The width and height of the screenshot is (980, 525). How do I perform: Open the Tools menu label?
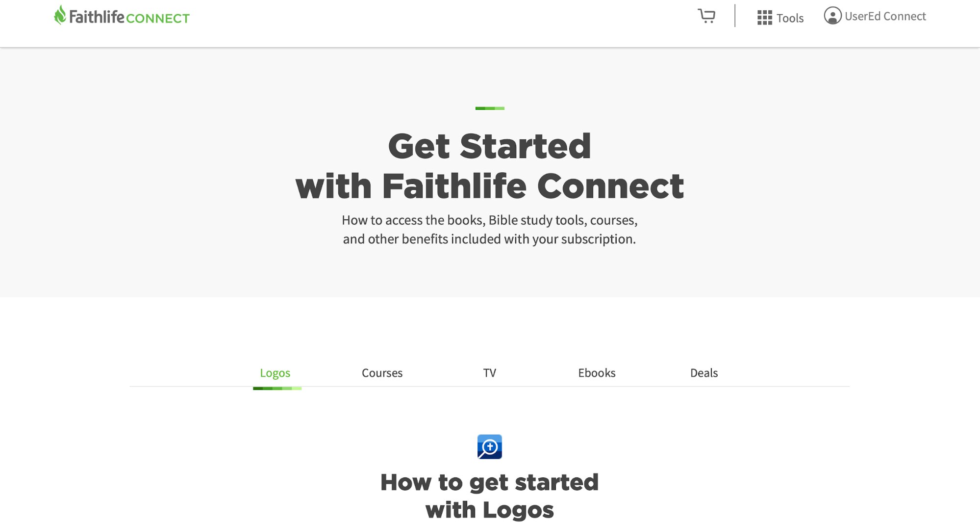click(790, 18)
